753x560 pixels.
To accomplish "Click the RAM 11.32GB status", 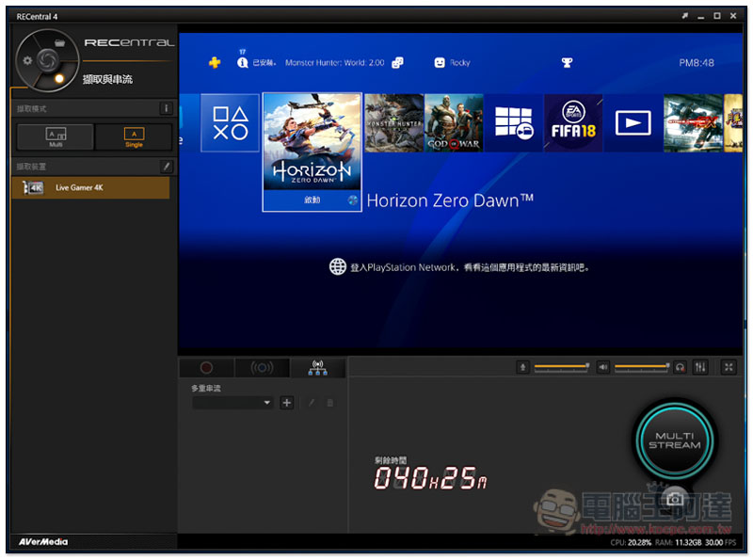I will (678, 542).
